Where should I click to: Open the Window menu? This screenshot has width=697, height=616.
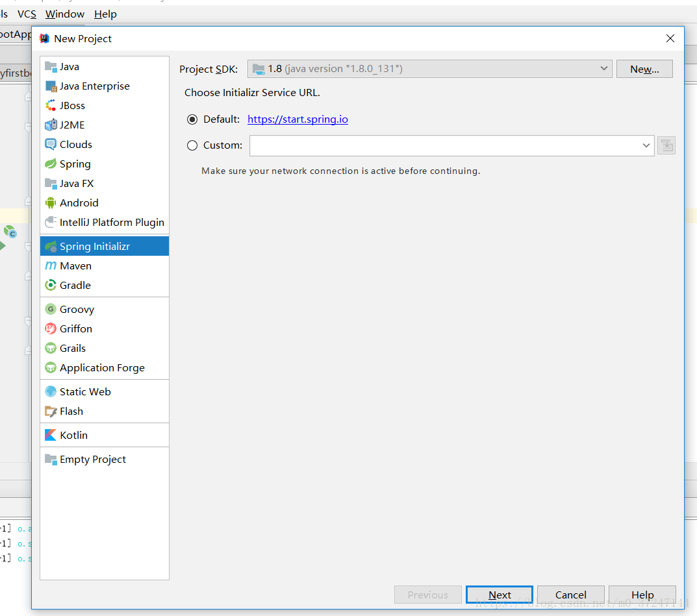click(65, 14)
